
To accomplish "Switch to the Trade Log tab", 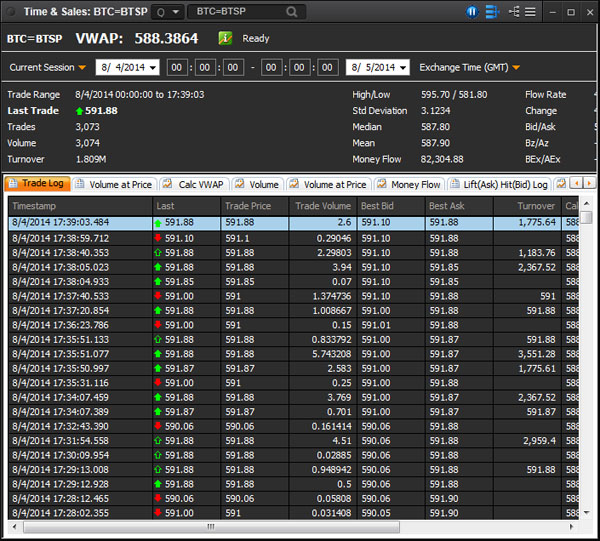I will (38, 183).
